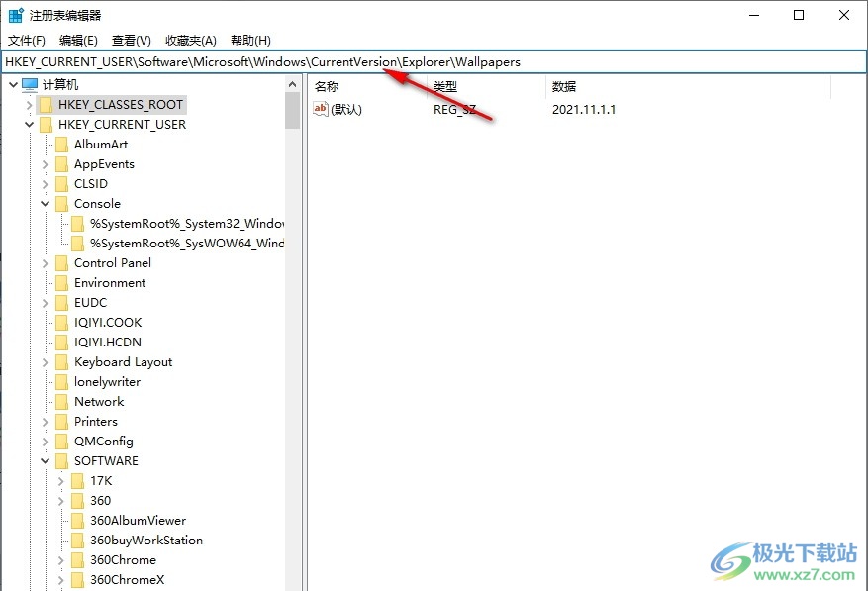Viewport: 868px width, 591px height.
Task: Open the 编辑(E) menu
Action: (78, 41)
